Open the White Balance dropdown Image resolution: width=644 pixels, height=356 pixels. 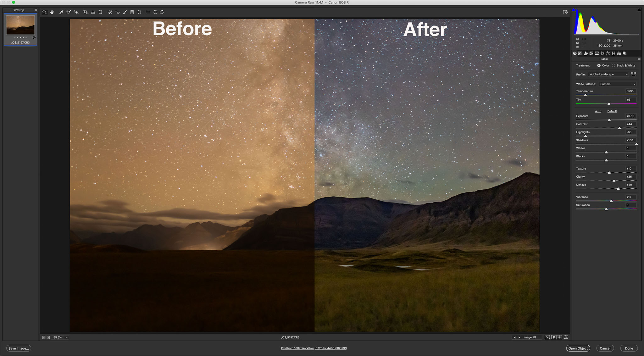(x=617, y=84)
